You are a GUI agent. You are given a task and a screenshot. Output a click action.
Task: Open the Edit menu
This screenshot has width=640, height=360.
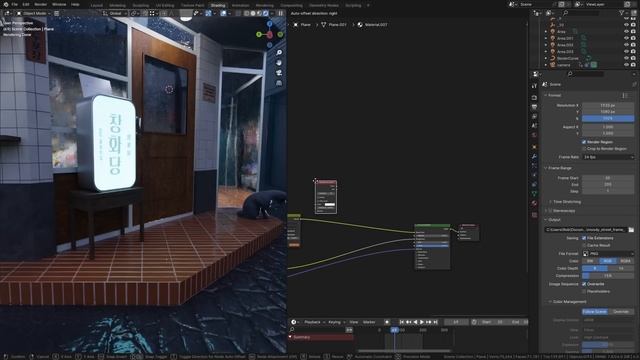26,4
